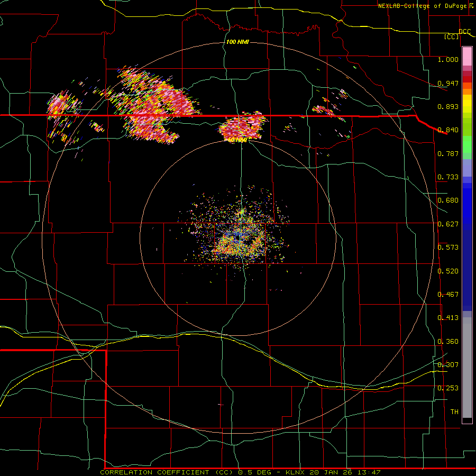Click the [CC] units label above color bar
Screen dimensions: 476x476
(452, 36)
